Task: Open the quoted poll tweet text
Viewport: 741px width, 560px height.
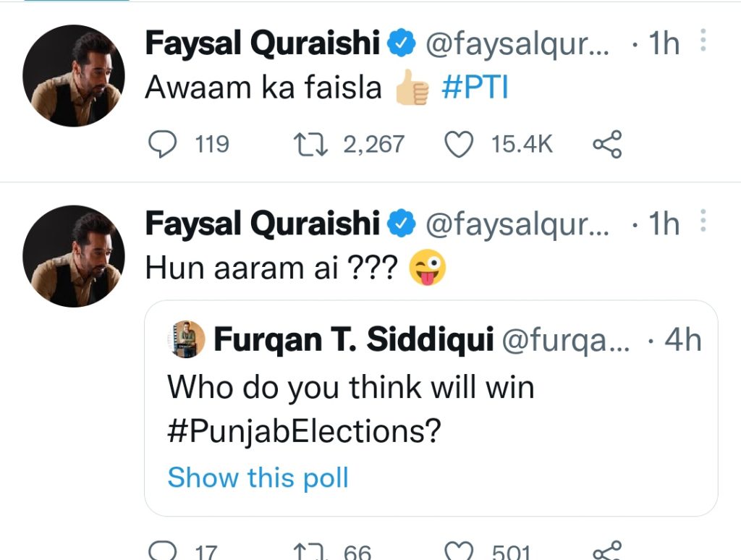Action: [x=350, y=389]
